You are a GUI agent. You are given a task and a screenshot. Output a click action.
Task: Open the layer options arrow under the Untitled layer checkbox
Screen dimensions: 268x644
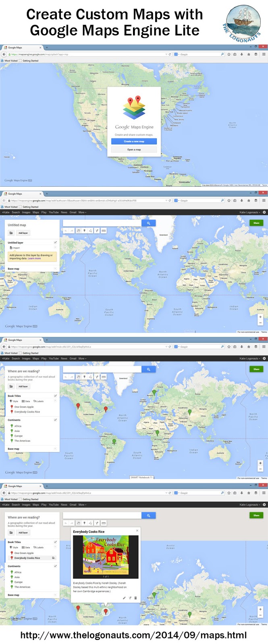(x=55, y=248)
